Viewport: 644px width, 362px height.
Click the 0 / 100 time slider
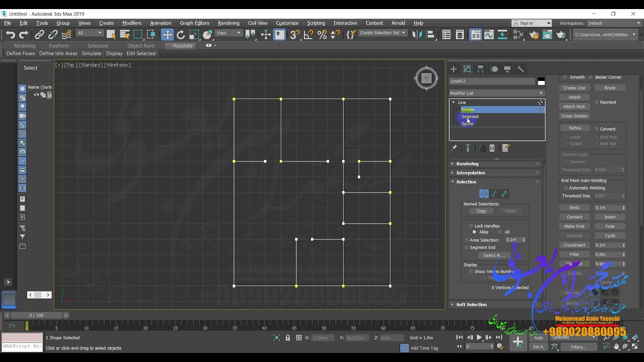(36, 315)
